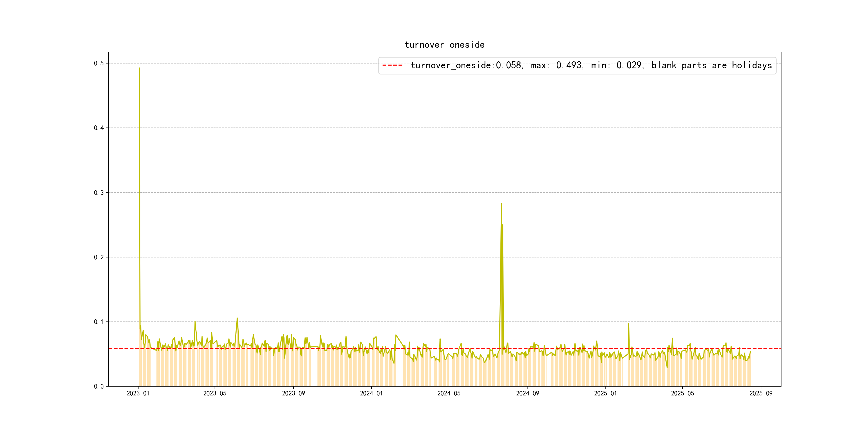The image size is (868, 434).
Task: Click the peak of the mid-2024 spike near 0.28
Action: click(x=501, y=204)
